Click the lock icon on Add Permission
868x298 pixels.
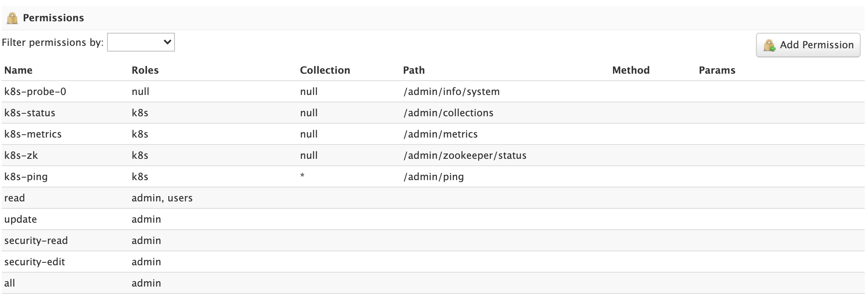pyautogui.click(x=769, y=45)
